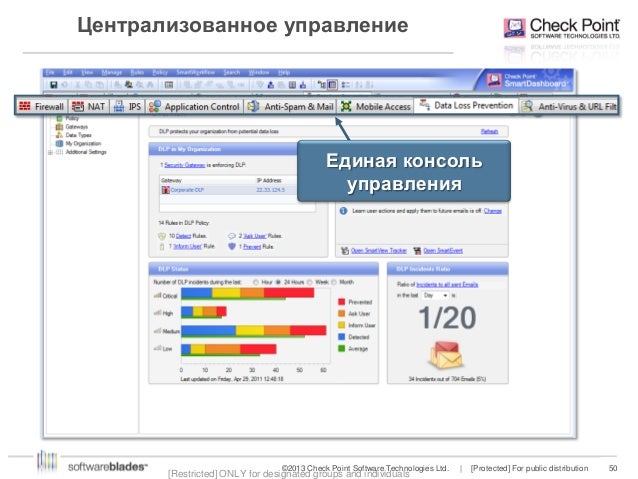Open the Security Gateway link
This screenshot has width=638, height=479.
coord(184,165)
